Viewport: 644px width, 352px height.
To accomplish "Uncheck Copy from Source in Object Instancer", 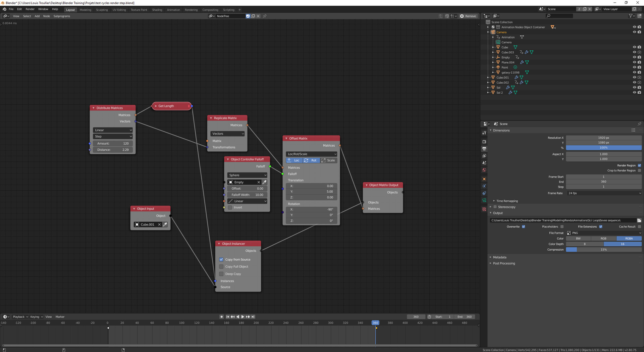I will click(x=221, y=259).
